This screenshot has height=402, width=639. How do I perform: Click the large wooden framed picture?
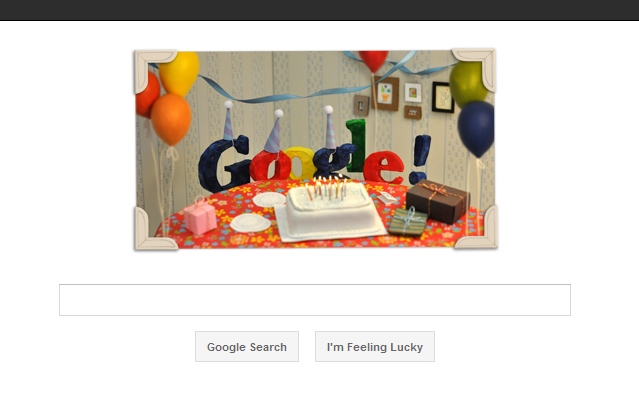[385, 93]
